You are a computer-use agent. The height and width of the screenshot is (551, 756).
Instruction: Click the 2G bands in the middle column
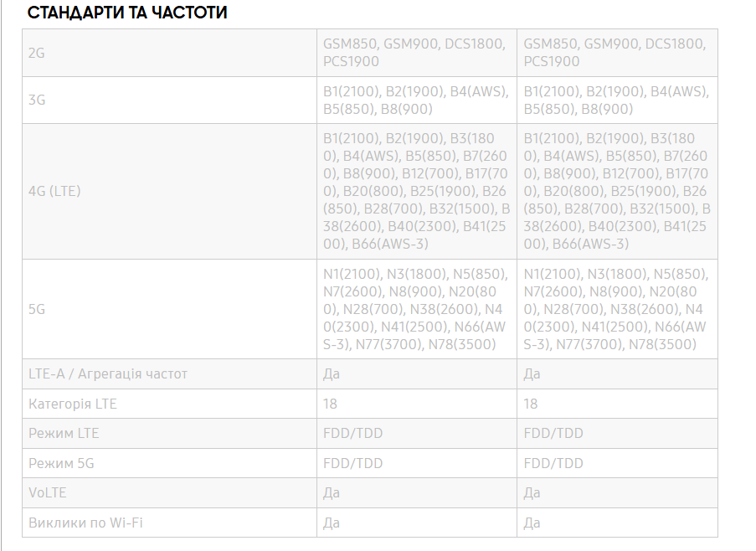(414, 53)
